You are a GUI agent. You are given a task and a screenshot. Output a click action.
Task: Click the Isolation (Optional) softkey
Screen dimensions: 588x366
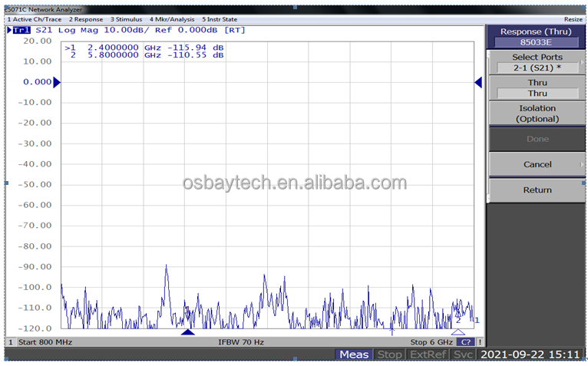click(x=537, y=114)
